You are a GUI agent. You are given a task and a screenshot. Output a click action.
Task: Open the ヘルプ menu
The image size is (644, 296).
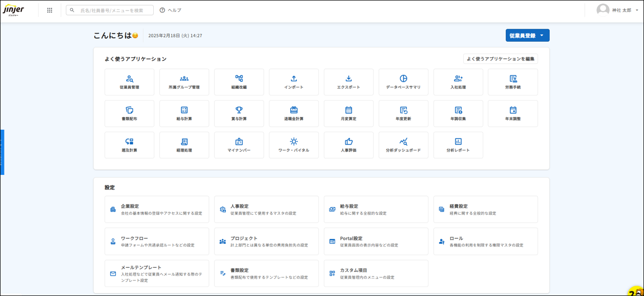coord(170,9)
